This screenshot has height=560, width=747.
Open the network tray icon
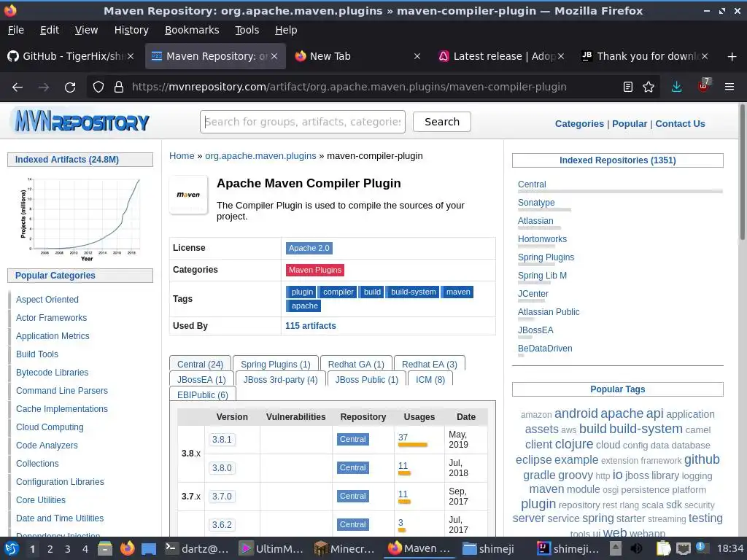pyautogui.click(x=683, y=549)
